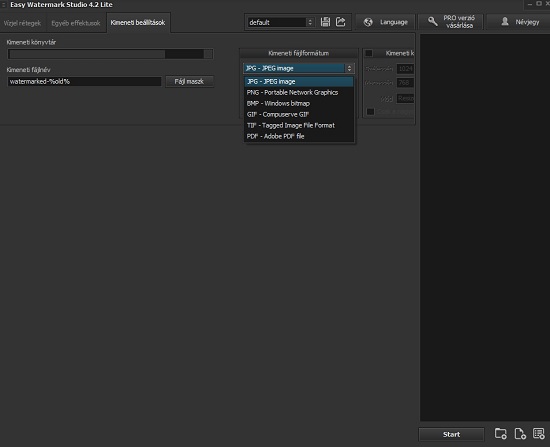Open the resize mode dropdown under height
Image resolution: width=550 pixels, height=447 pixels.
[405, 99]
